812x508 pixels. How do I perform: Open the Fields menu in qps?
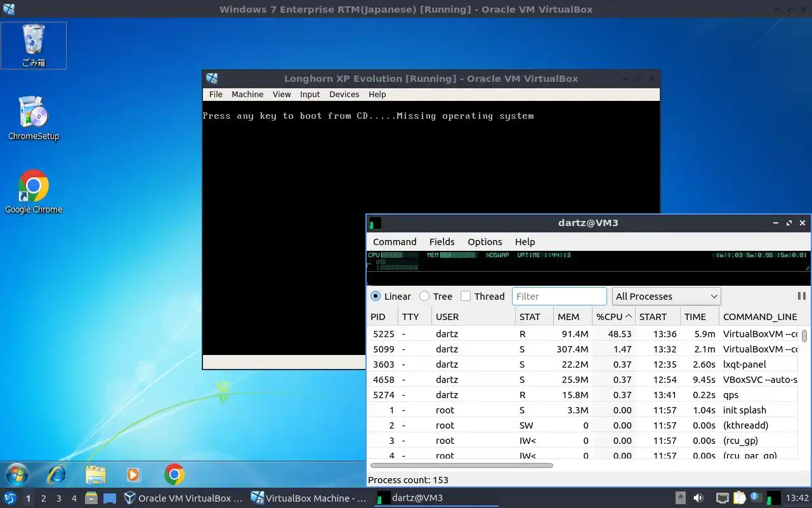[442, 242]
